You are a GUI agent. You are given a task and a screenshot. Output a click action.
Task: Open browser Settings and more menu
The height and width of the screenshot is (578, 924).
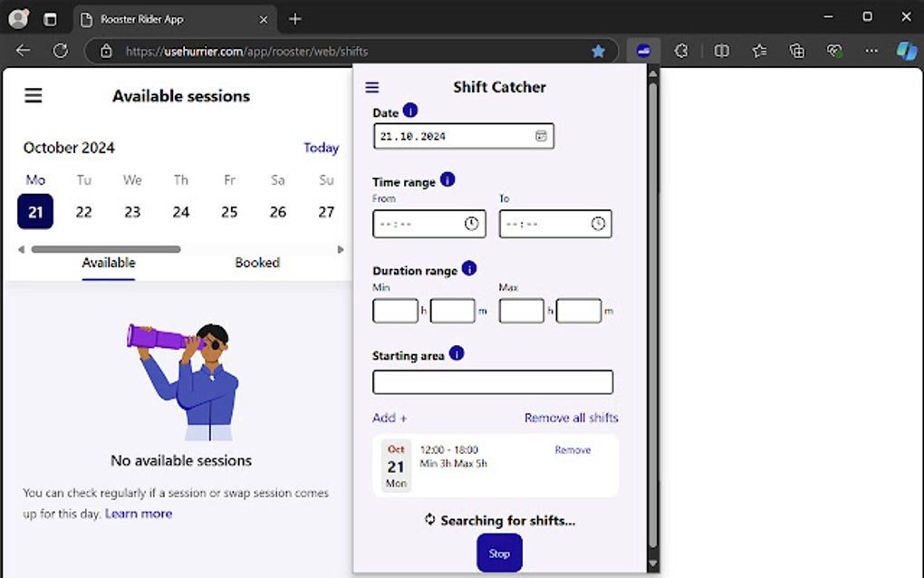(x=871, y=52)
